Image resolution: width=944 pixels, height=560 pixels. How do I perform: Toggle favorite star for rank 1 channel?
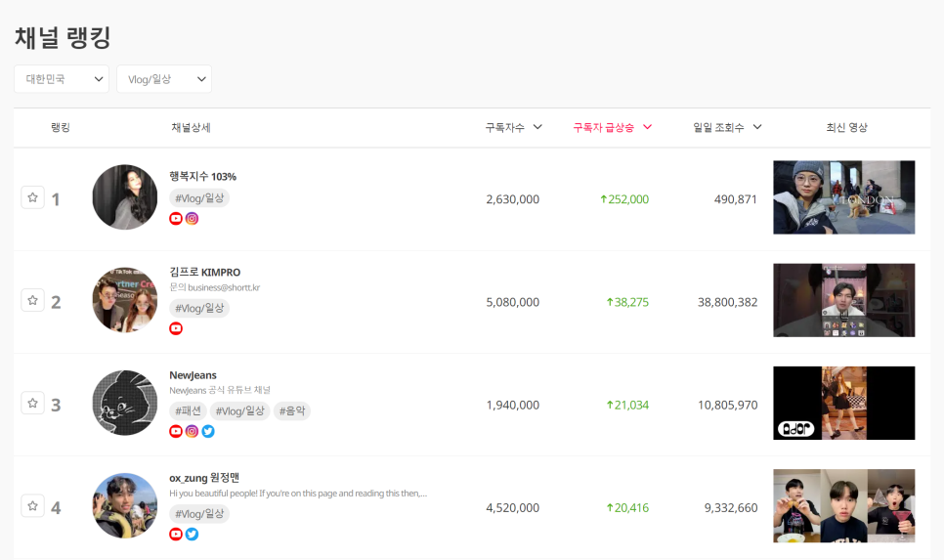tap(32, 197)
